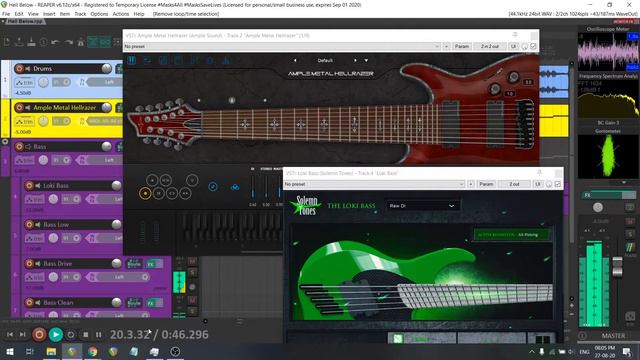Screen dimensions: 640x360
Task: Click the red Record button in transport
Action: pos(39,335)
